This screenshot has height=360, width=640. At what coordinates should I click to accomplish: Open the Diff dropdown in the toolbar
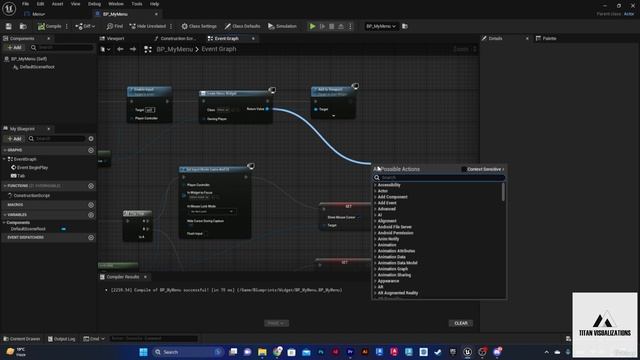(85, 26)
